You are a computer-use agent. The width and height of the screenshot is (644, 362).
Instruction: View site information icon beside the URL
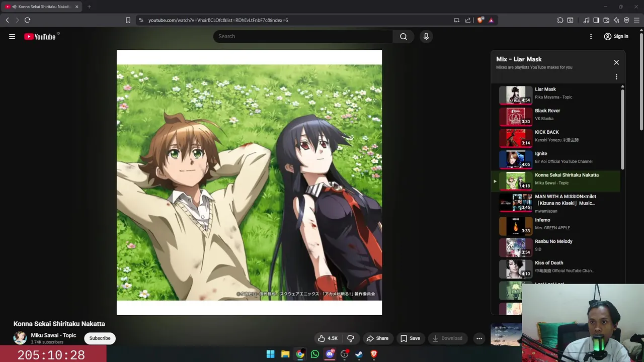tap(141, 20)
